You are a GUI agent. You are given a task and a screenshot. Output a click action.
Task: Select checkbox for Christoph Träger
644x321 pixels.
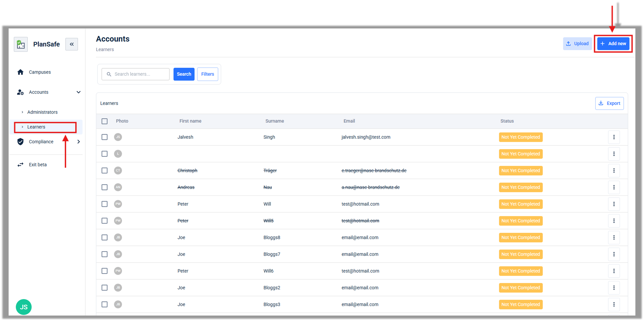click(104, 171)
